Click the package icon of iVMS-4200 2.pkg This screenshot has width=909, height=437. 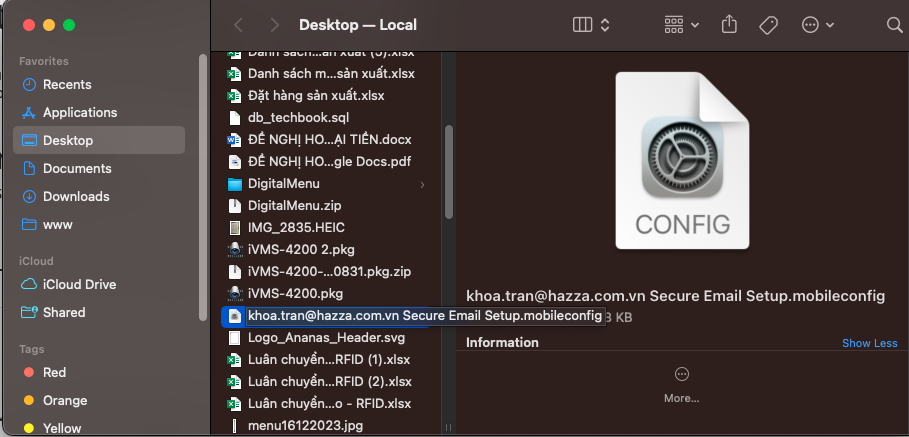(x=234, y=250)
